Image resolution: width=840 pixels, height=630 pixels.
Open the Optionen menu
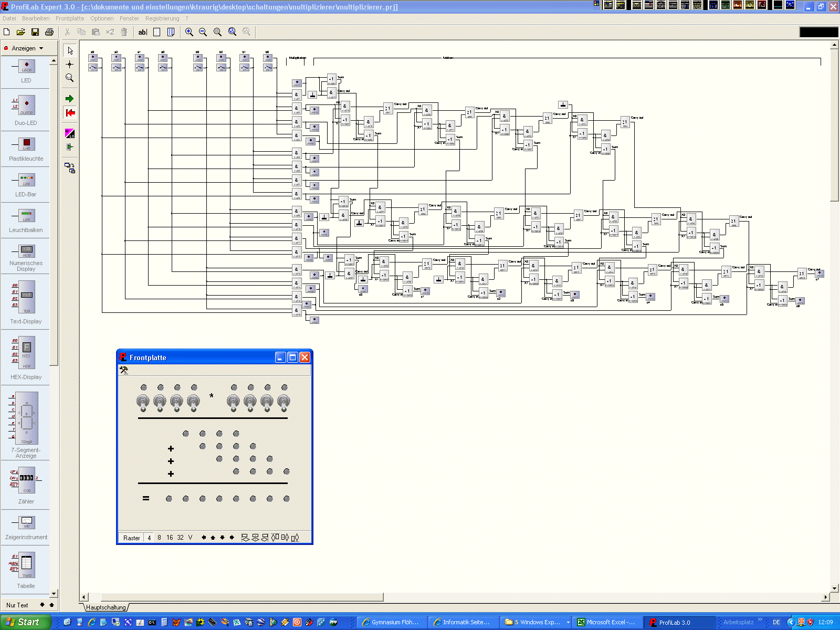(102, 18)
